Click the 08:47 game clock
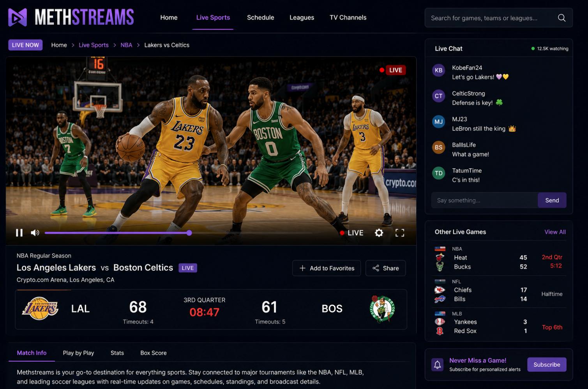 (204, 312)
